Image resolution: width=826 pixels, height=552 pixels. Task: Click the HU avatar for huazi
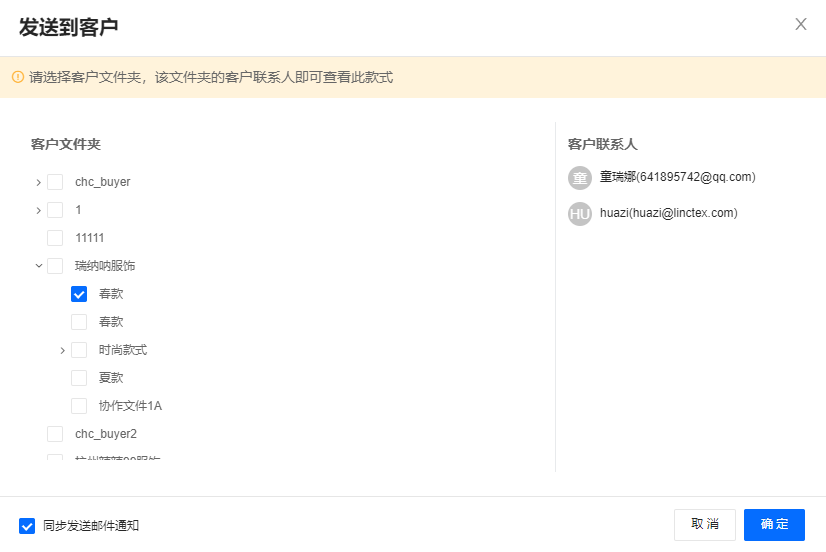click(580, 214)
